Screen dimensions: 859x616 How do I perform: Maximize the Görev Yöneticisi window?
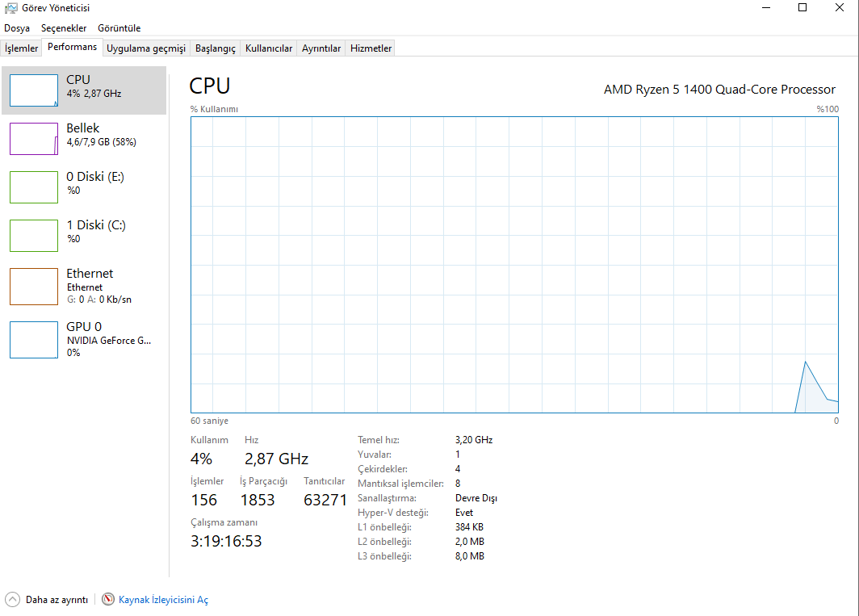tap(802, 8)
